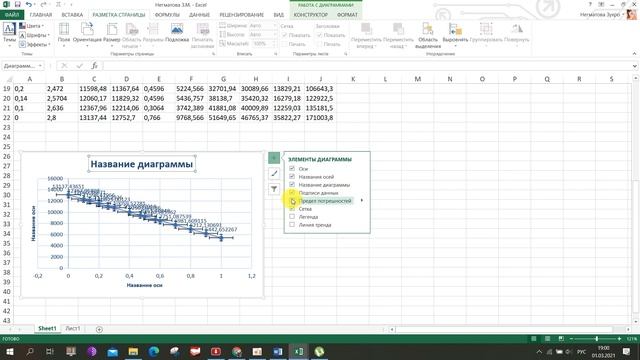Open page Orientation (Ориентация) options
640x360 pixels.
coord(87,34)
